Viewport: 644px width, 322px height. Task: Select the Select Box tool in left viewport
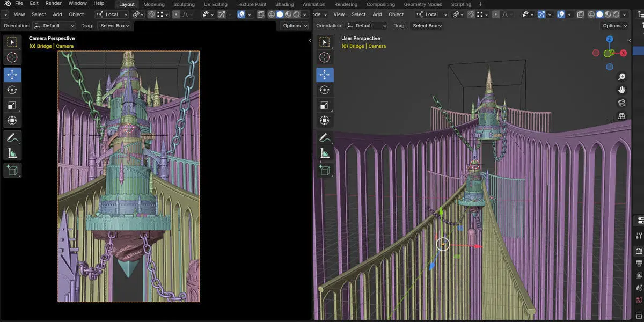point(12,42)
